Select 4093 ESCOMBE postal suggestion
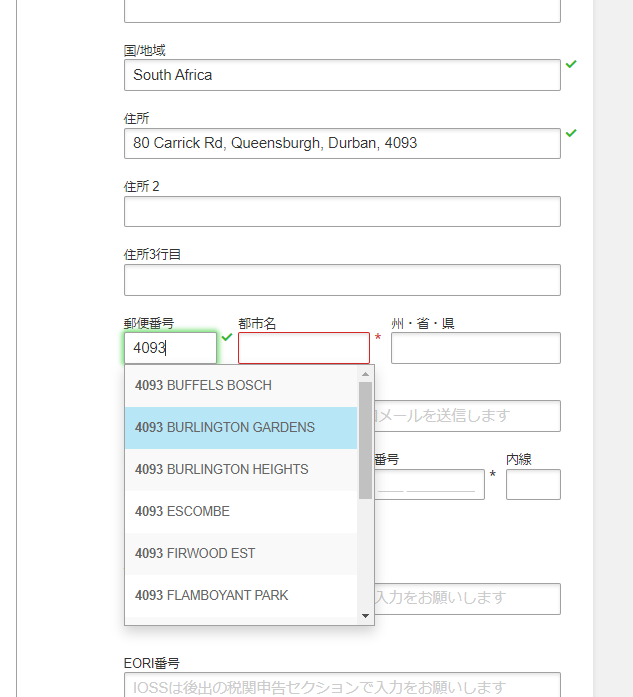Viewport: 633px width, 697px height. 240,512
